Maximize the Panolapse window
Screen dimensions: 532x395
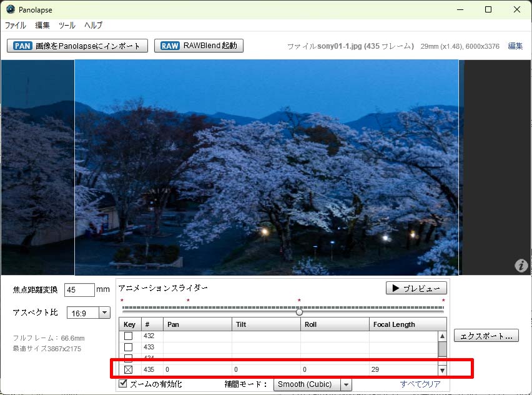tap(488, 9)
